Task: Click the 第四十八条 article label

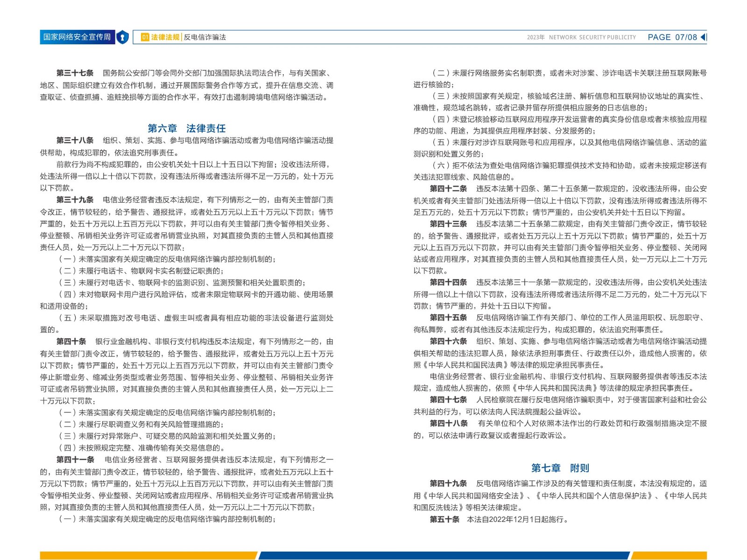Action: 448,424
